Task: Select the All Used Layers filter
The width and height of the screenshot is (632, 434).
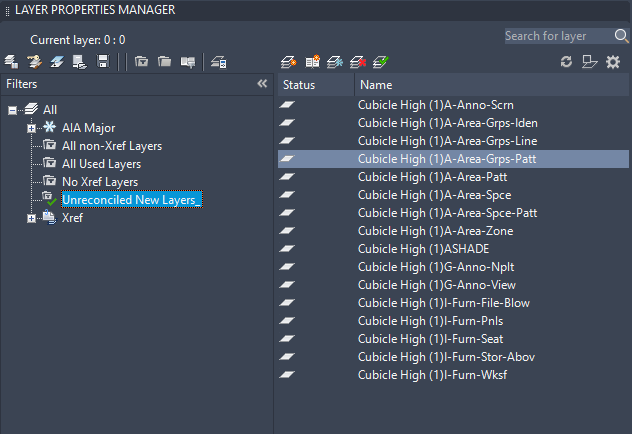Action: pos(101,164)
